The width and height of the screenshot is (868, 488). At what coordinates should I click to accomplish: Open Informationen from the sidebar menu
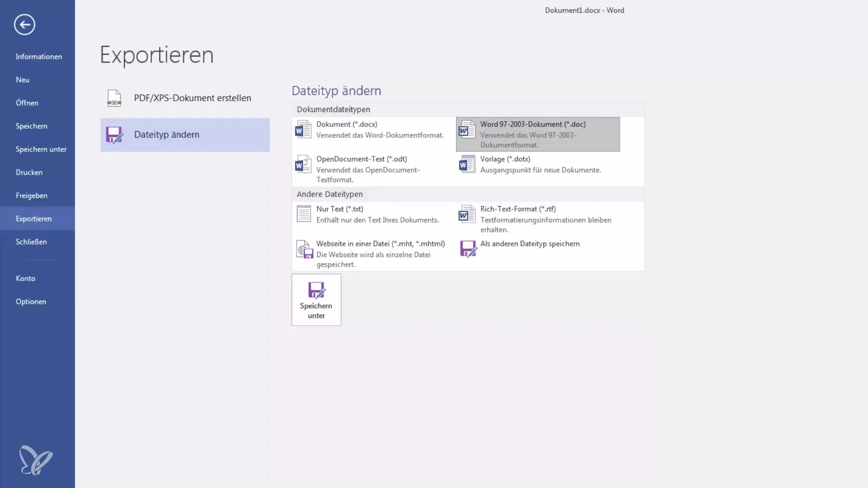point(39,56)
